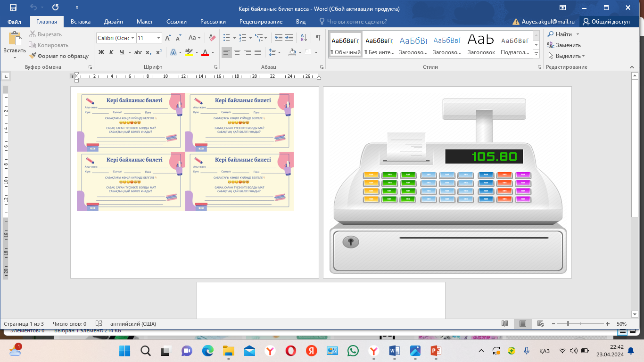
Task: Click the Clear All Formatting eraser icon
Action: [212, 38]
